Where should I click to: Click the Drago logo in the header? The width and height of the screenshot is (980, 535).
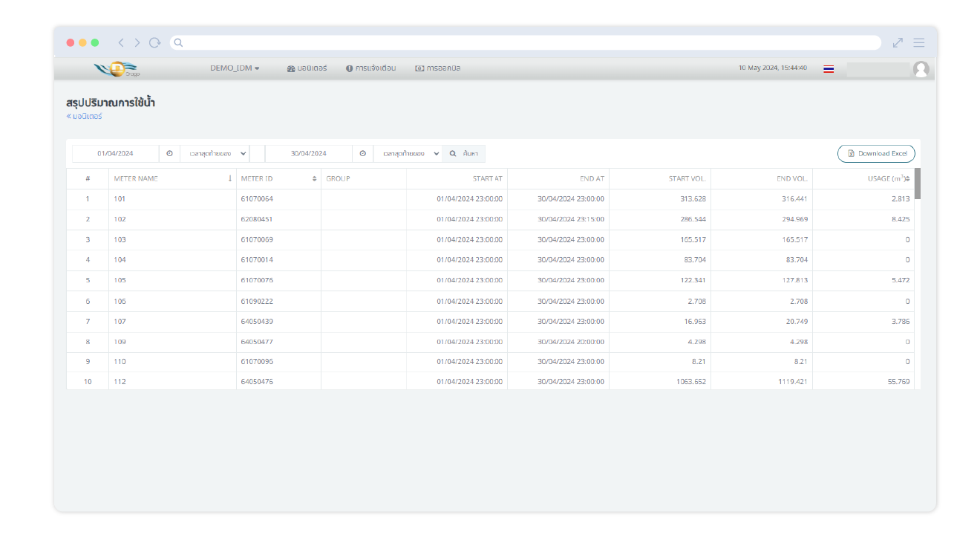click(x=117, y=69)
